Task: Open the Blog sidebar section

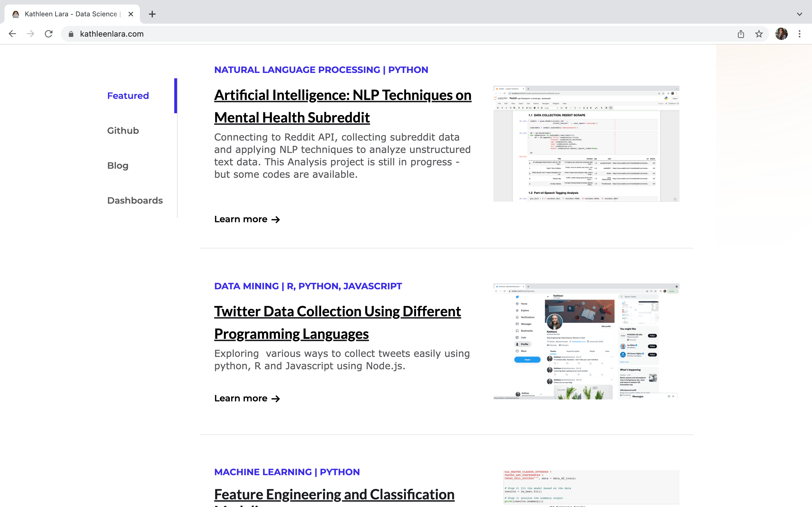Action: tap(118, 166)
